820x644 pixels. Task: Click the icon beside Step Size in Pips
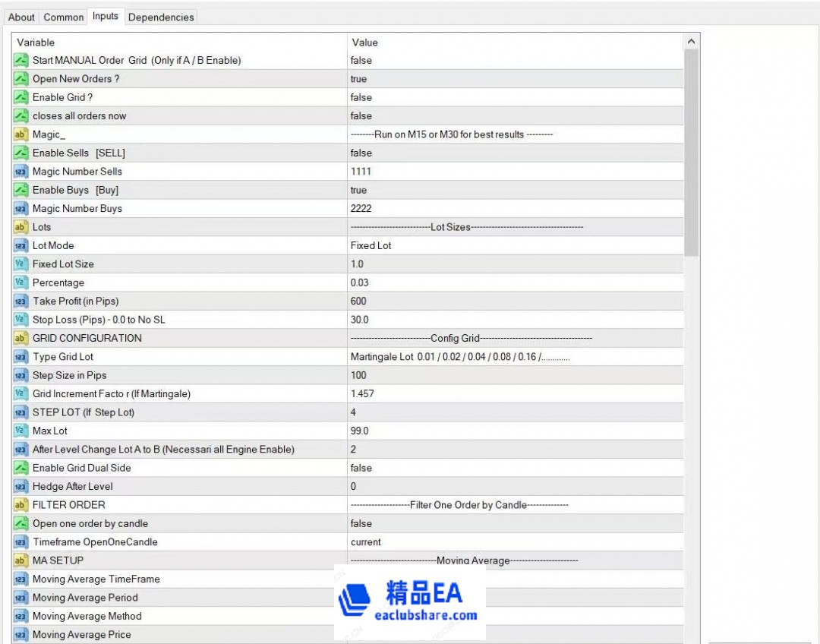(21, 375)
